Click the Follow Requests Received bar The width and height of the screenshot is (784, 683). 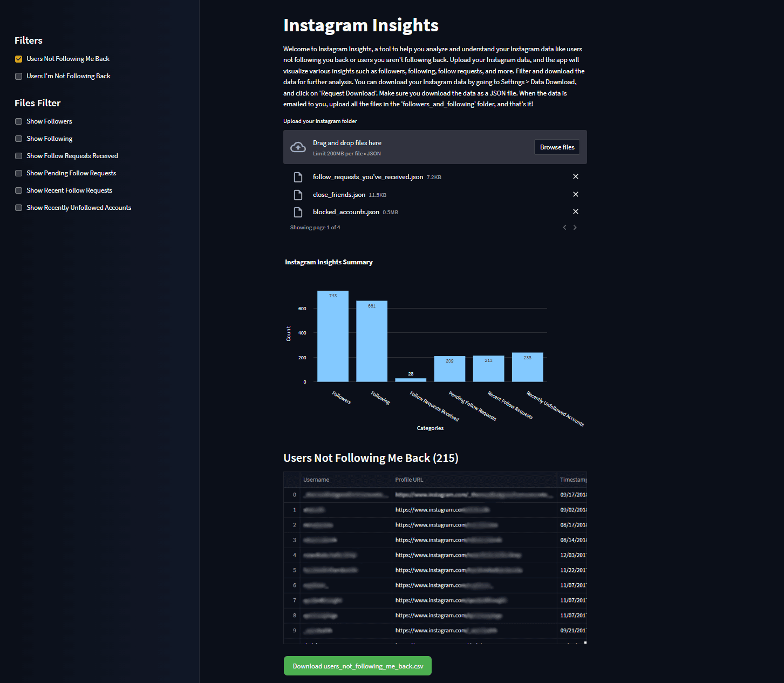click(x=411, y=380)
